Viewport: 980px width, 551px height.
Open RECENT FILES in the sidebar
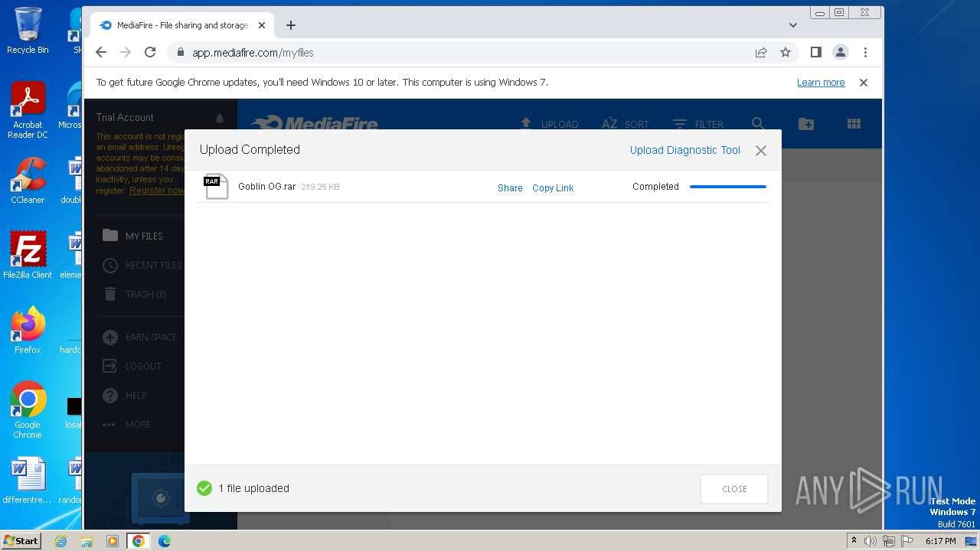142,265
